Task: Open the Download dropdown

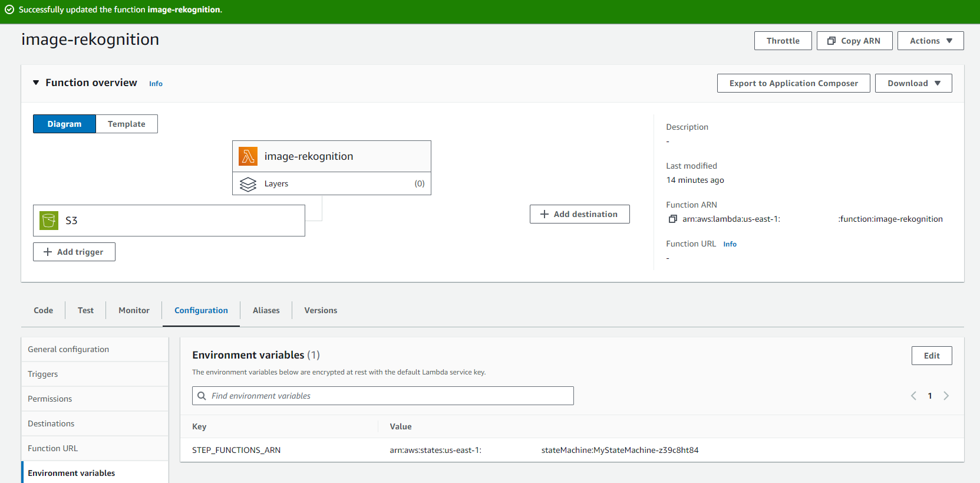Action: click(913, 83)
